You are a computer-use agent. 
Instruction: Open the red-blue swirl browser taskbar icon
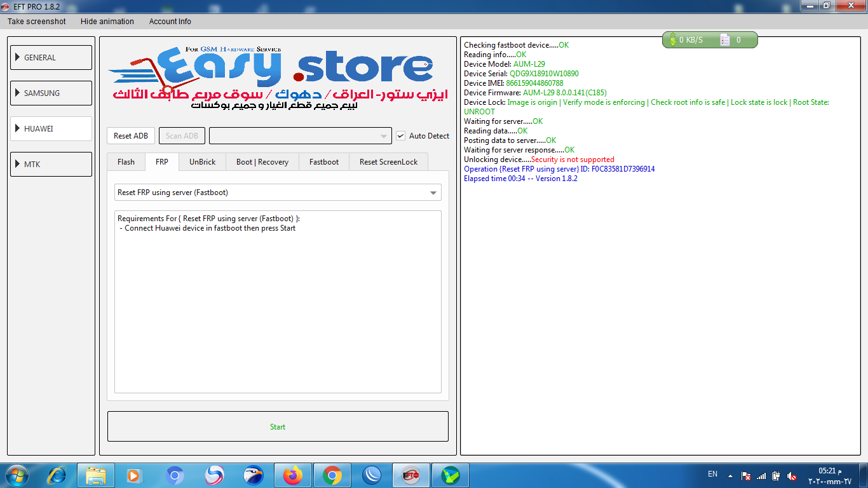(x=214, y=475)
